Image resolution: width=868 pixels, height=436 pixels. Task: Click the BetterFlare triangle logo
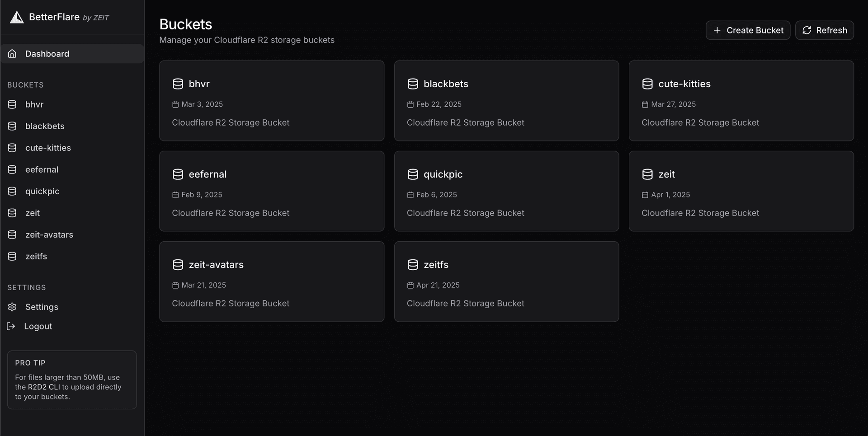click(17, 17)
